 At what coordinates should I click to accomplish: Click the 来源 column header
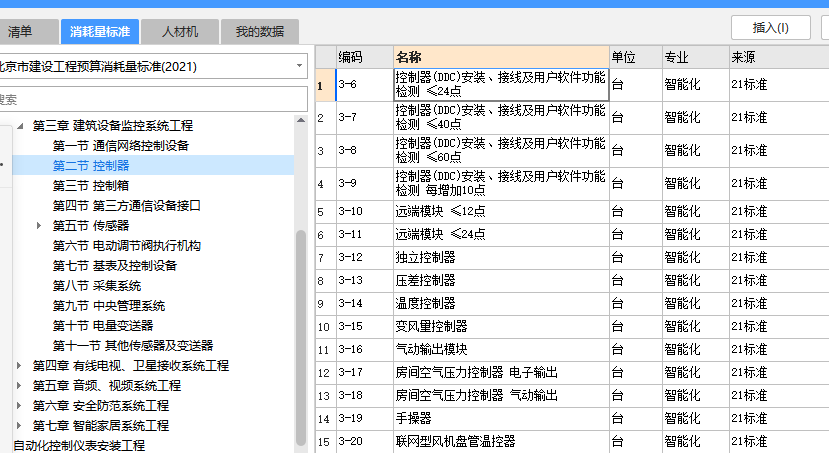[779, 57]
